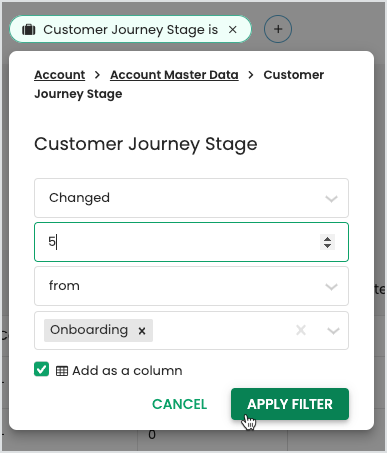Expand the Changed operator dropdown
Viewport: 387px width, 453px height.
[191, 198]
